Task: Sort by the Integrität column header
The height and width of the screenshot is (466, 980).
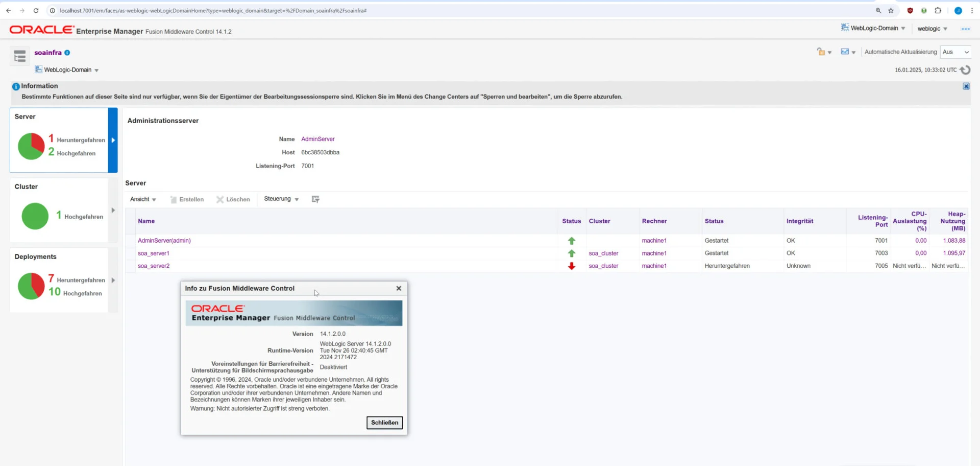Action: pyautogui.click(x=800, y=221)
